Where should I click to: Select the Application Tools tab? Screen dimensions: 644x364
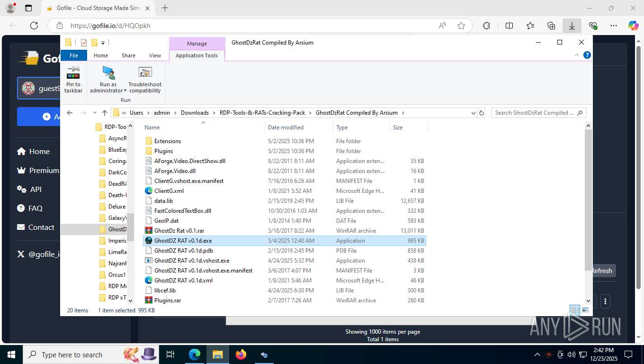pyautogui.click(x=197, y=55)
